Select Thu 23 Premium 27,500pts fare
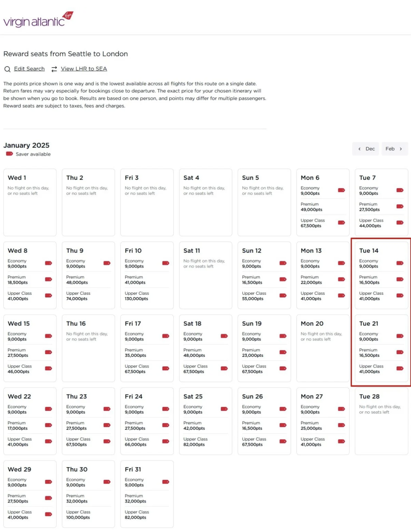The image size is (411, 532). (88, 425)
